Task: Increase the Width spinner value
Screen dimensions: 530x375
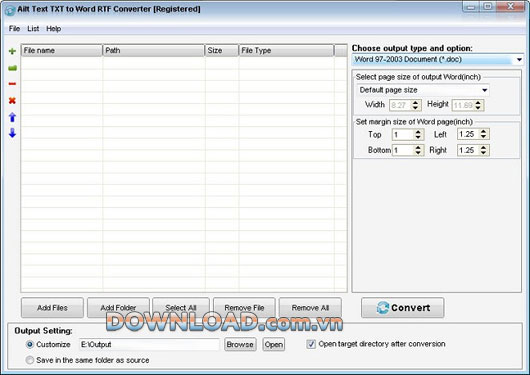Action: [416, 102]
